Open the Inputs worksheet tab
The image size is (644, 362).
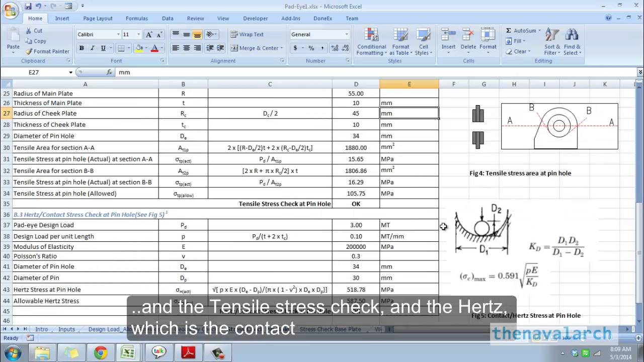[66, 329]
